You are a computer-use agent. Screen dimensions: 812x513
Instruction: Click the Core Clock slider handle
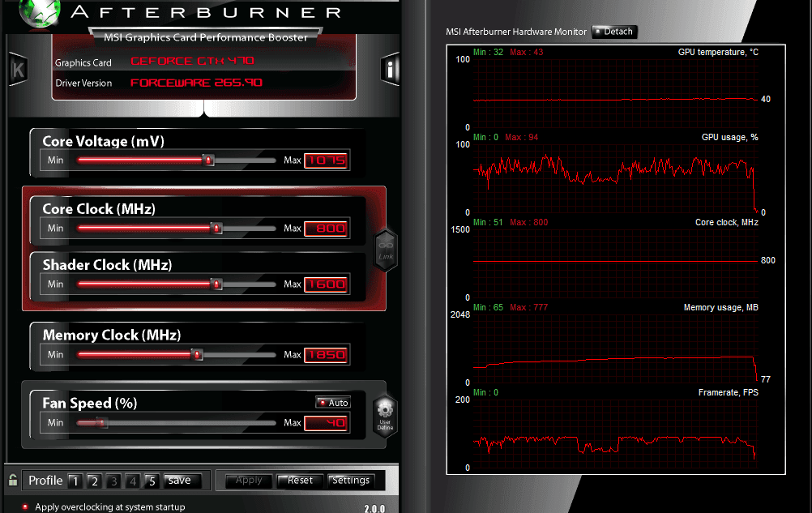[x=216, y=229]
